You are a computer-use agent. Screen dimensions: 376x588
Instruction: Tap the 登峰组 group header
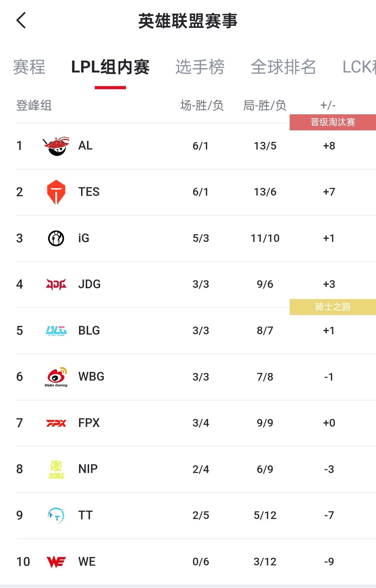[34, 105]
